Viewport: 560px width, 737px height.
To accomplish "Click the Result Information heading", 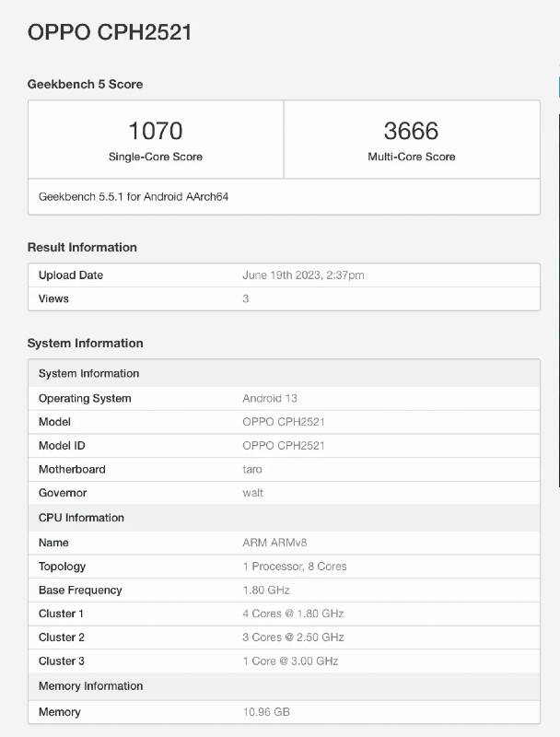I will [82, 247].
